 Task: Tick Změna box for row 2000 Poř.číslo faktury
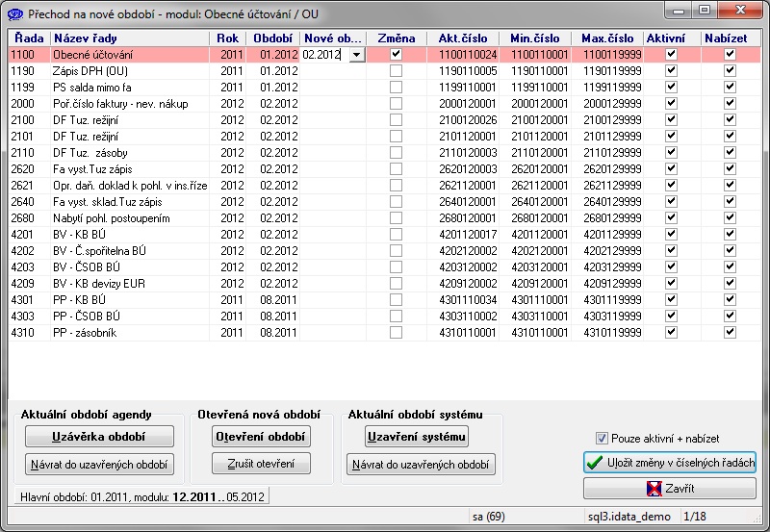tap(396, 104)
